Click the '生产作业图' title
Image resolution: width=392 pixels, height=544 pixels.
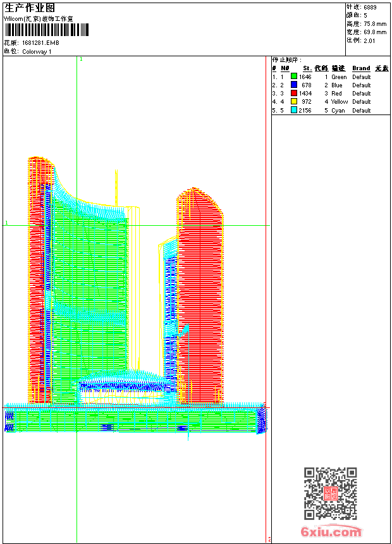coord(30,8)
